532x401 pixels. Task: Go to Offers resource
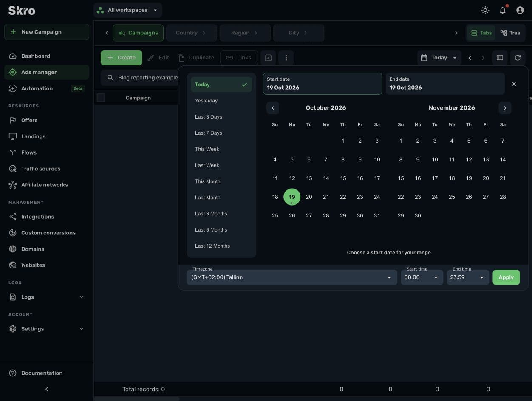click(x=47, y=120)
